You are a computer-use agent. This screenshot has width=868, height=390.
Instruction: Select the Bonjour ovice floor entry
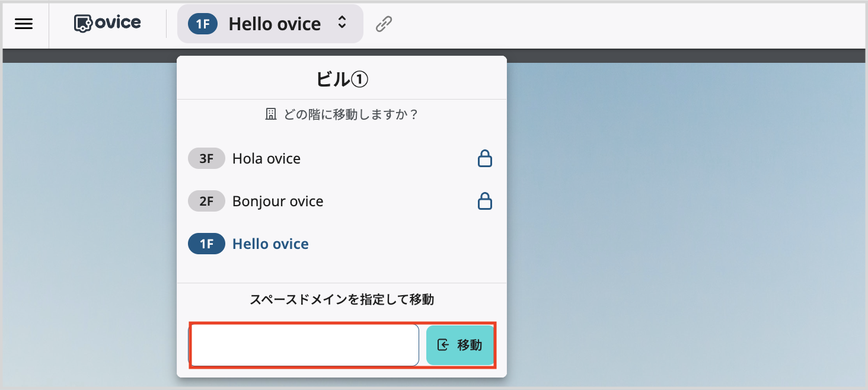click(x=277, y=201)
